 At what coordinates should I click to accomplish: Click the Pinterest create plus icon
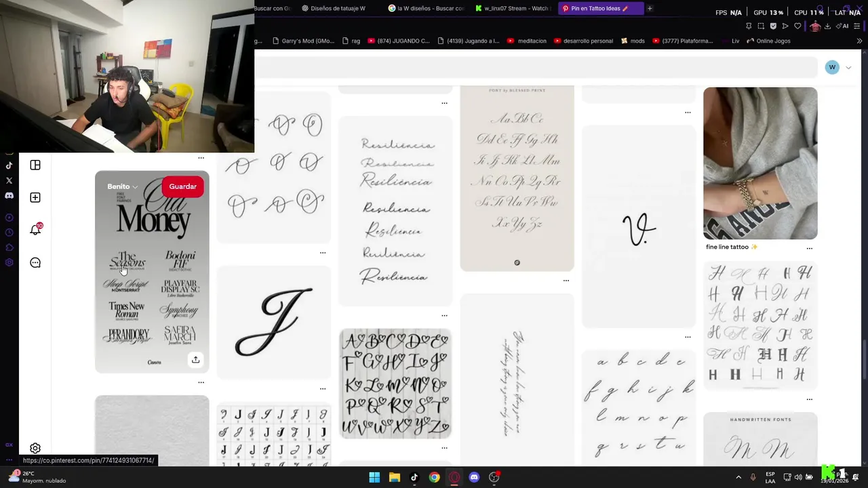(x=35, y=197)
